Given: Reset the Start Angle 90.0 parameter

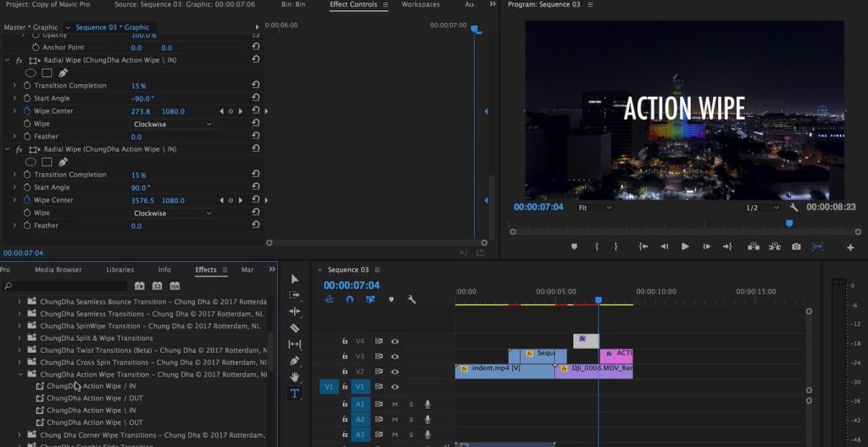Looking at the screenshot, I should click(x=256, y=187).
